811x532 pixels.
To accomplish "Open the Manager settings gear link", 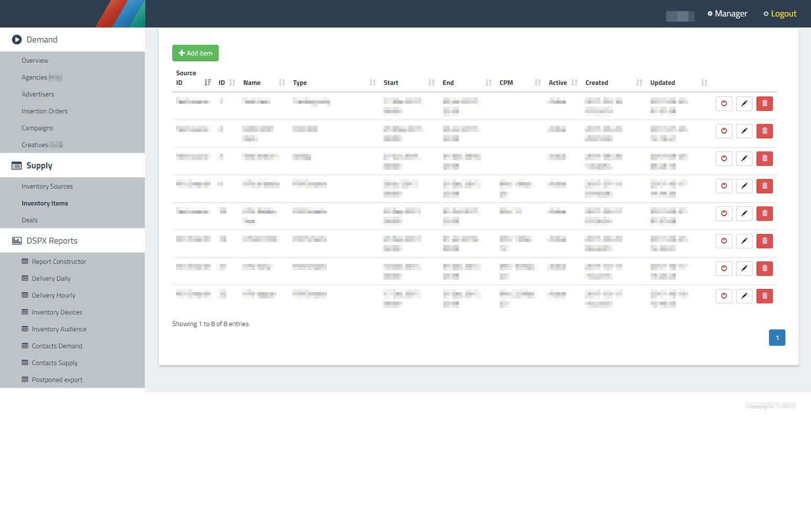I will pyautogui.click(x=727, y=14).
